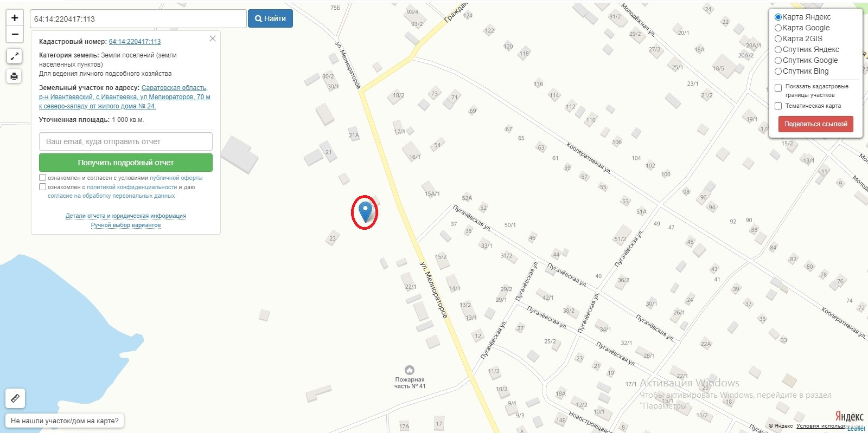Screen dimensions: 868x433
Task: Select Спутник Яндекс map layer
Action: pos(778,49)
